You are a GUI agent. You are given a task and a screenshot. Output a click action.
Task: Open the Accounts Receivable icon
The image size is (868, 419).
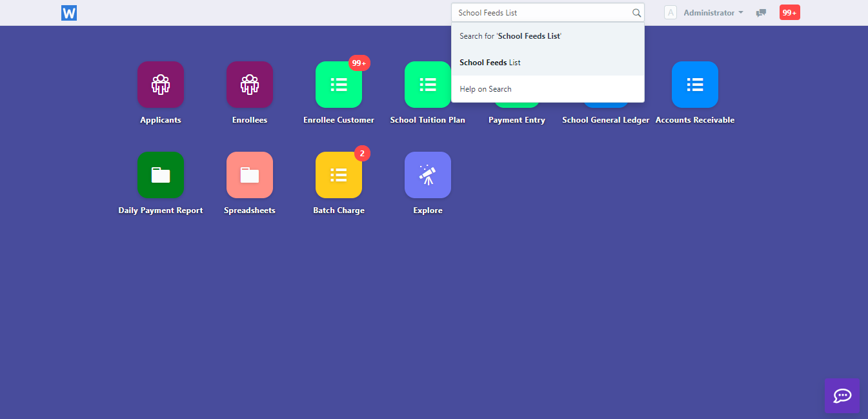[x=695, y=85]
